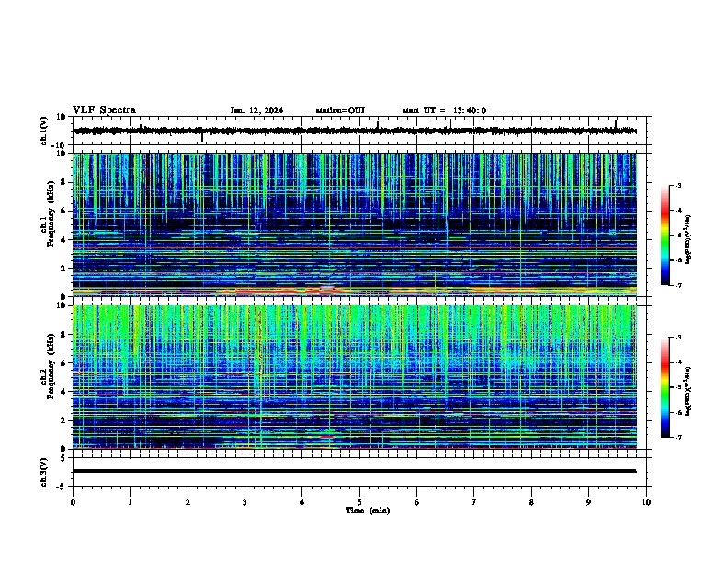The image size is (728, 563).
Task: Click the ch.1 "Frequency (kHz)" axis label
Action: click(x=51, y=214)
